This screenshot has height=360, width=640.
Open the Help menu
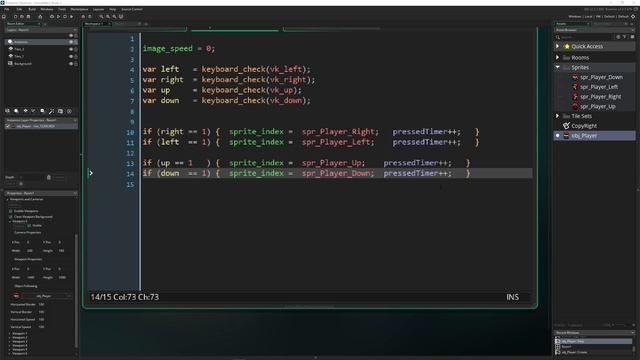coord(113,9)
